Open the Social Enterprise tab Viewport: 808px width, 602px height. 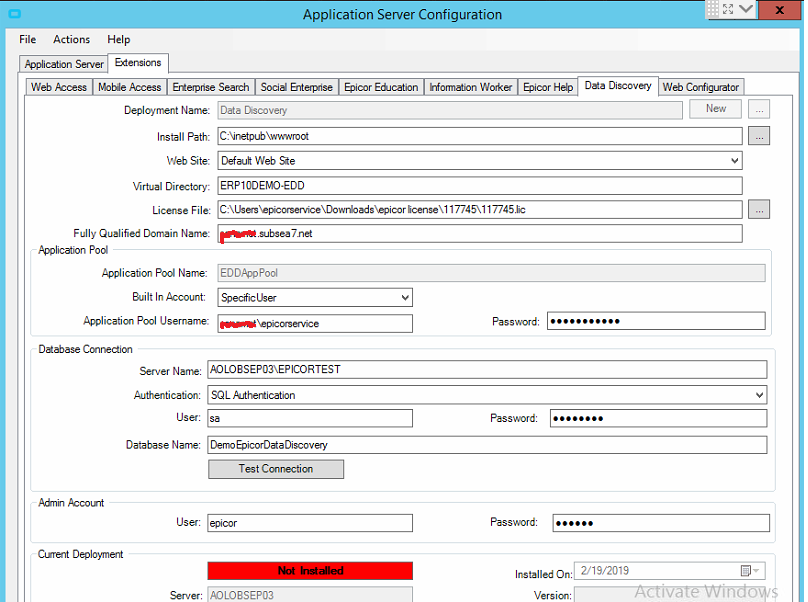[x=296, y=87]
